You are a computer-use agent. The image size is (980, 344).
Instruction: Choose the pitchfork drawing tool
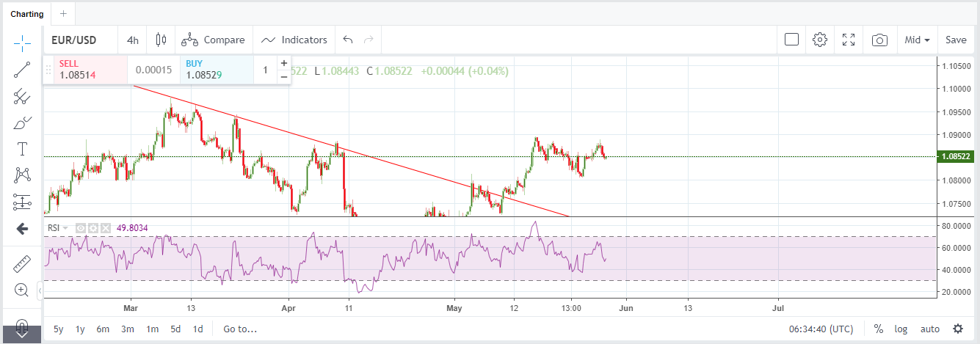coord(22,96)
